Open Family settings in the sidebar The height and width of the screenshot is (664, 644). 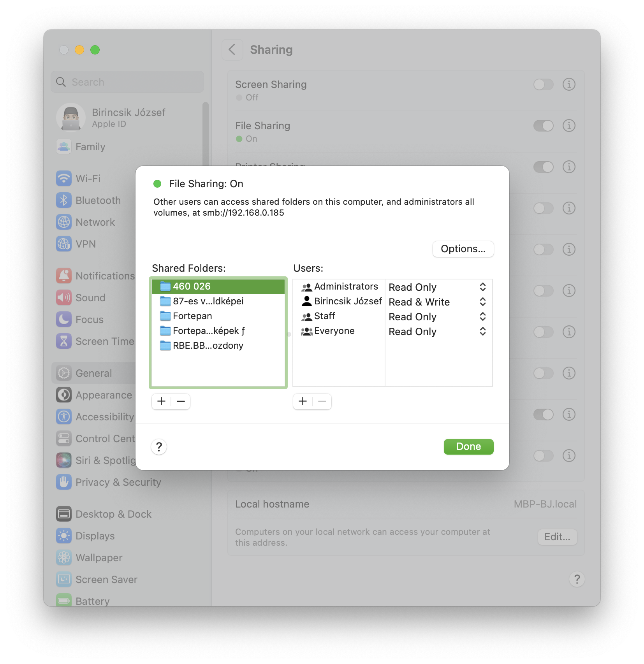(x=81, y=147)
